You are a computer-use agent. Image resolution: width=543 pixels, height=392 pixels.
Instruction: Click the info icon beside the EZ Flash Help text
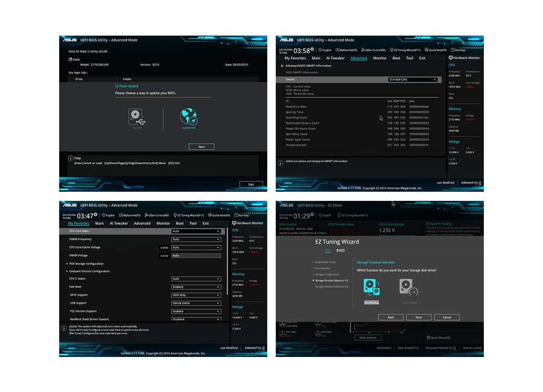[71, 158]
